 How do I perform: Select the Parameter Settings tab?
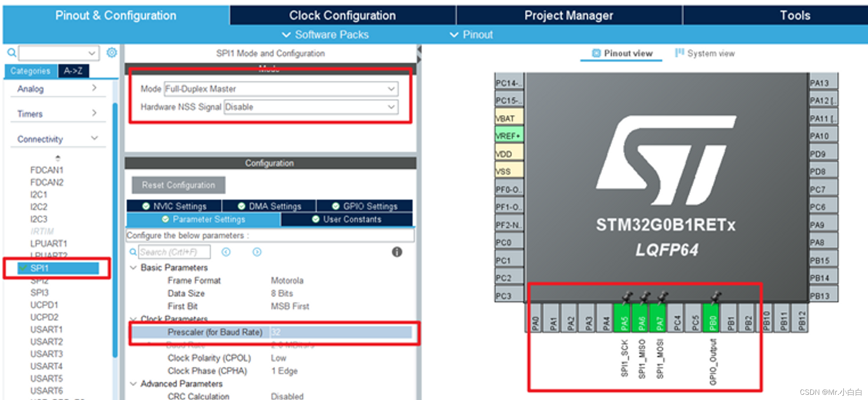(203, 219)
